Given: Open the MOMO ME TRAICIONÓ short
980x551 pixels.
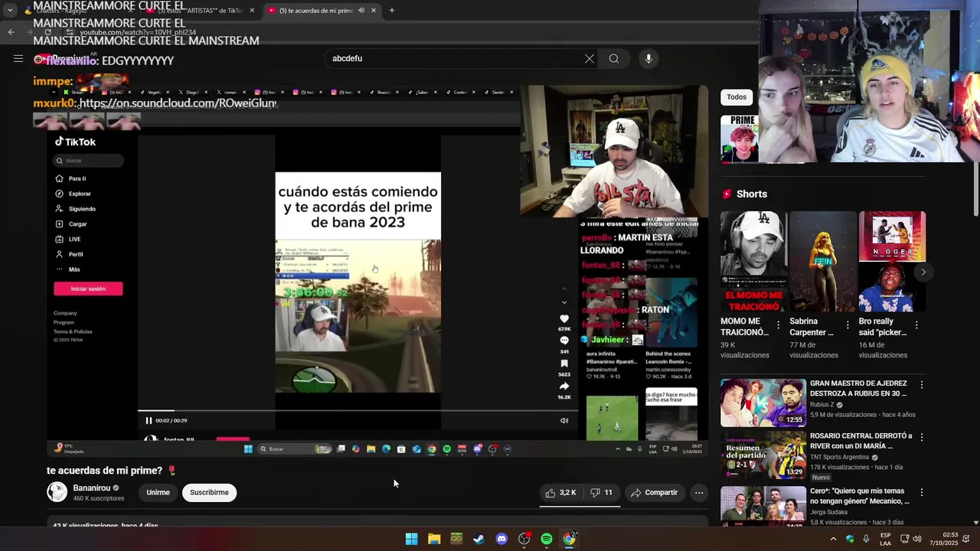Looking at the screenshot, I should click(x=753, y=262).
